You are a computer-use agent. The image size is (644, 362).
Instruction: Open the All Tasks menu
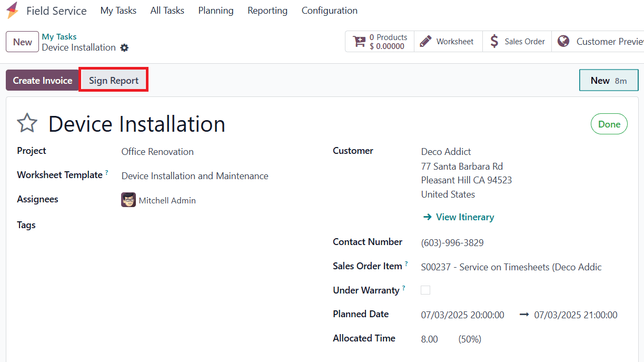pos(167,11)
